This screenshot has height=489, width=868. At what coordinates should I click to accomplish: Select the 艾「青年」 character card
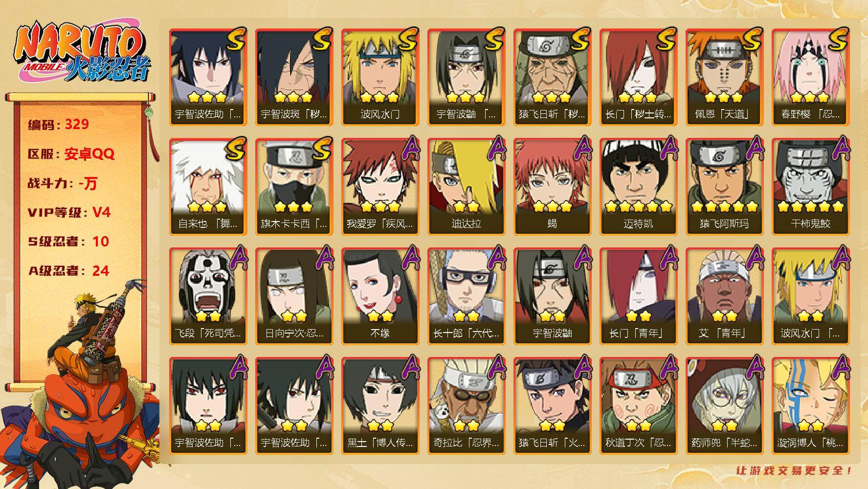pyautogui.click(x=724, y=296)
